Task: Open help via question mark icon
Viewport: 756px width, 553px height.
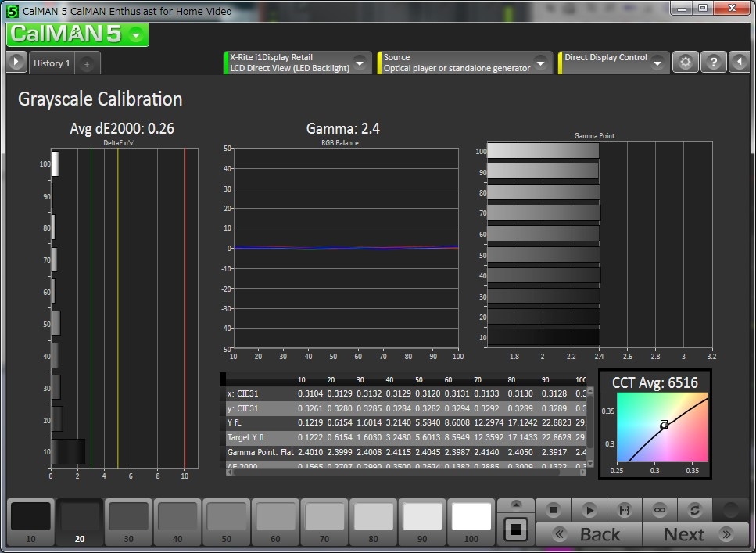Action: (x=713, y=63)
